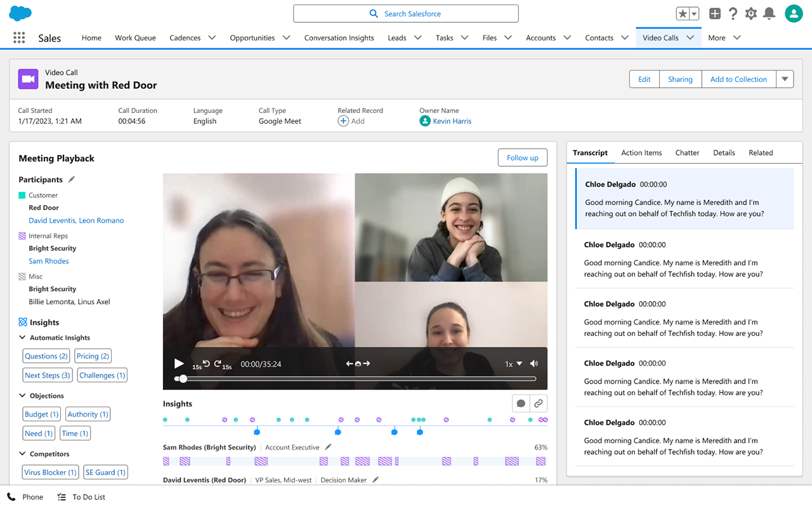
Task: Switch to the Action Items tab
Action: tap(641, 153)
